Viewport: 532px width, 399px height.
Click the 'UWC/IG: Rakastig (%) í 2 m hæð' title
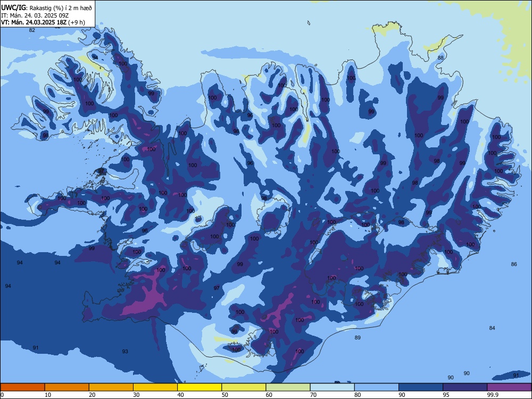[x=46, y=8]
